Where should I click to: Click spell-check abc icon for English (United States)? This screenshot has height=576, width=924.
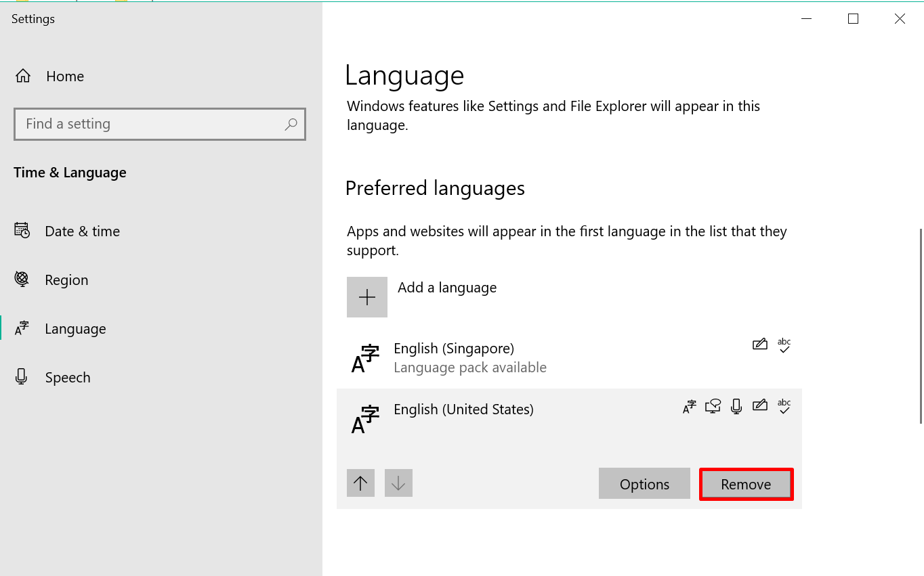pyautogui.click(x=784, y=406)
